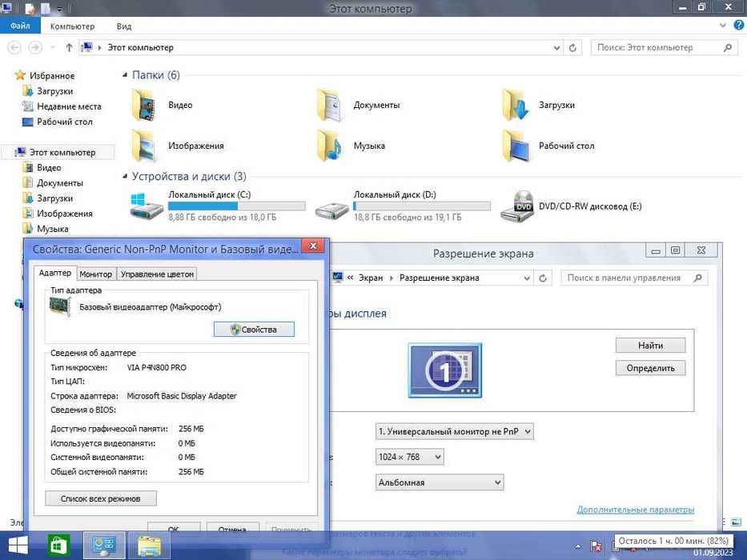Screen dimensions: 747x560
Task: Open the Загрузки folder icon in Папки
Action: pos(515,106)
